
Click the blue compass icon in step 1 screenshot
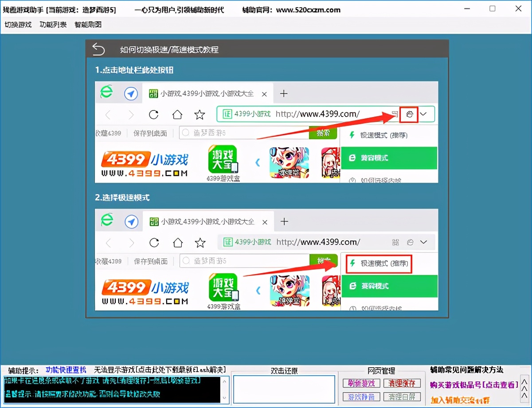(x=131, y=94)
